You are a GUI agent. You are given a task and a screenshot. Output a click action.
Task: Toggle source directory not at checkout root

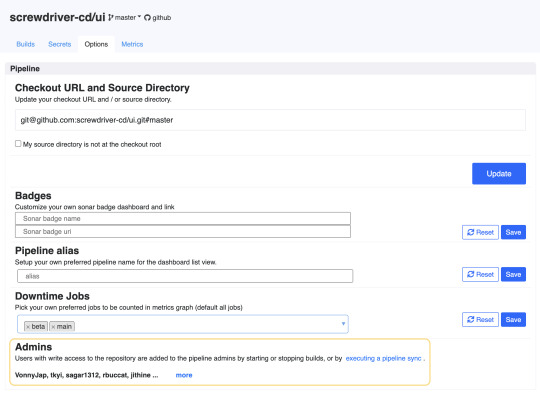point(18,144)
